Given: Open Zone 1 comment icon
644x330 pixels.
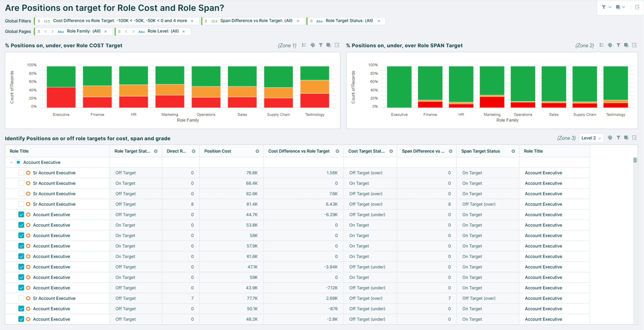Looking at the screenshot, I should pyautogui.click(x=329, y=45).
